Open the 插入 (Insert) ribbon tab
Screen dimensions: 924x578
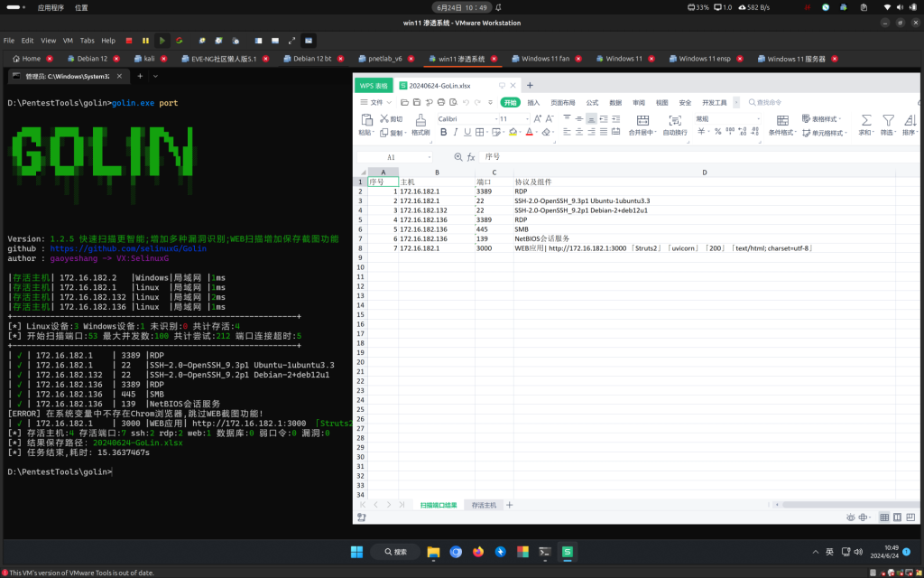[x=533, y=103]
